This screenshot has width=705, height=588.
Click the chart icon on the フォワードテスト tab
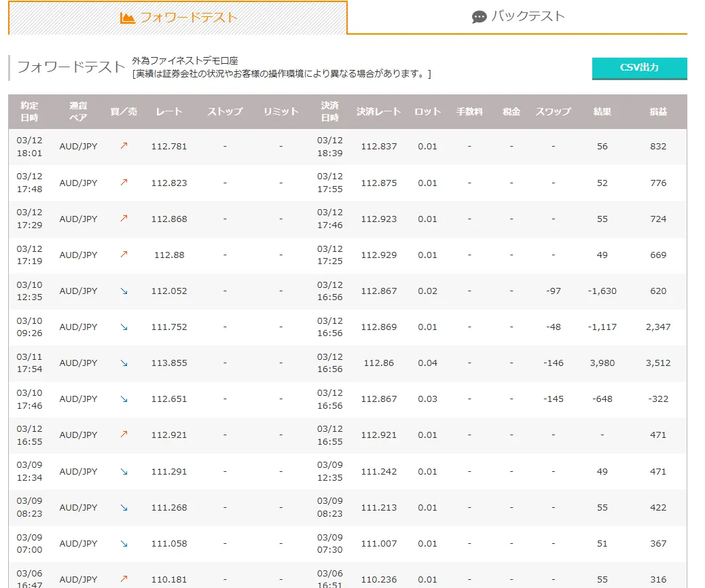pyautogui.click(x=127, y=18)
